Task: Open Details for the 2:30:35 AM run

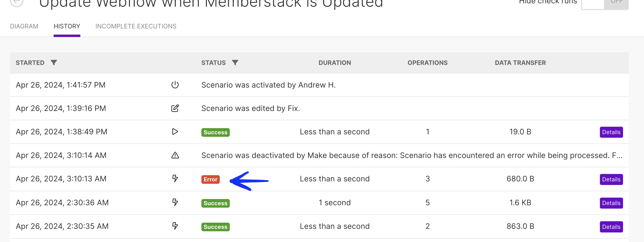Action: [611, 227]
